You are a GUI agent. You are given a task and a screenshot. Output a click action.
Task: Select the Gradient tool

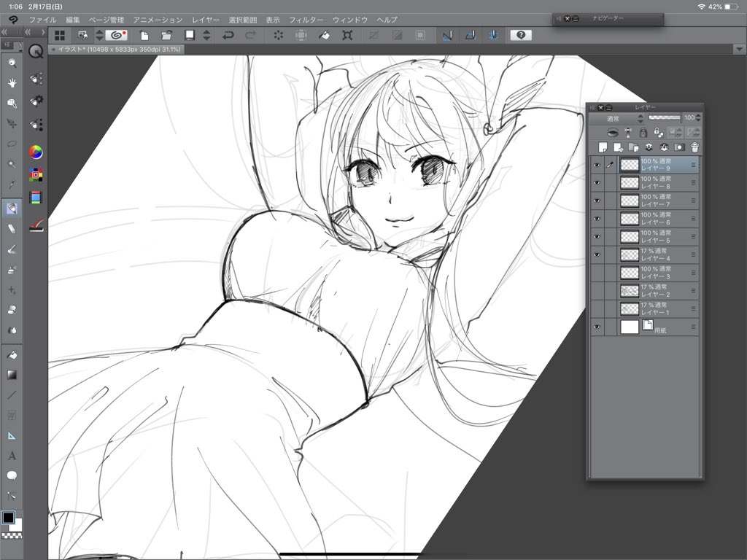(x=12, y=375)
